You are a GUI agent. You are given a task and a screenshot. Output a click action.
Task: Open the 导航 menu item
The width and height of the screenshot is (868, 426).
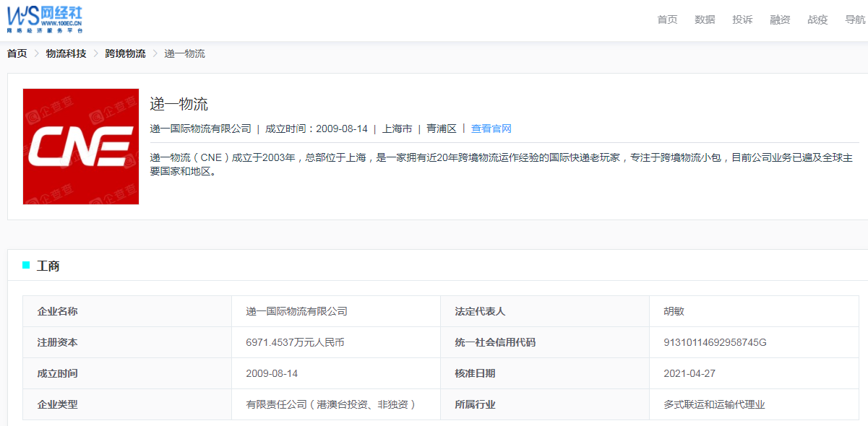pyautogui.click(x=855, y=19)
